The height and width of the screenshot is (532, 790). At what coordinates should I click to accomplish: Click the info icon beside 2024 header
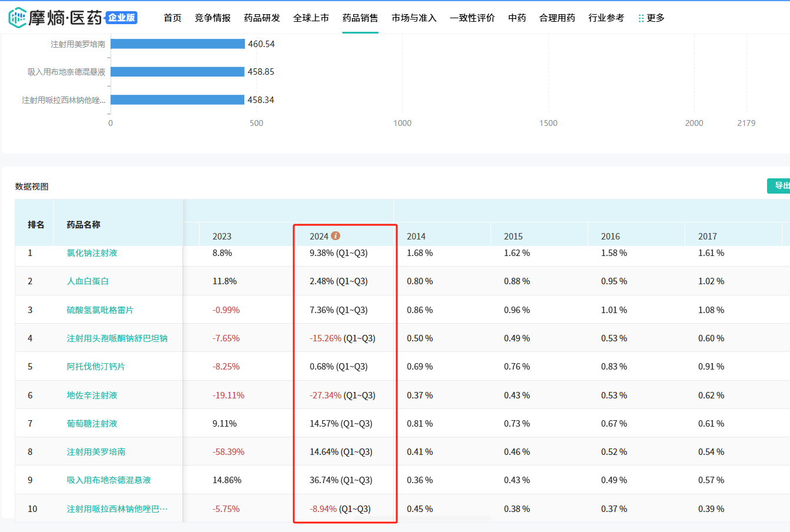point(336,236)
